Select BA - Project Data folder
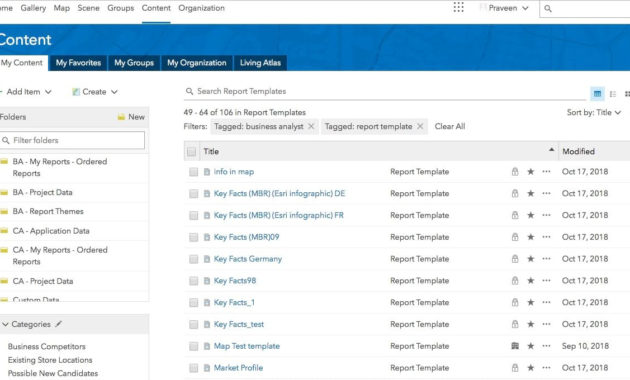This screenshot has width=630, height=380. 42,192
